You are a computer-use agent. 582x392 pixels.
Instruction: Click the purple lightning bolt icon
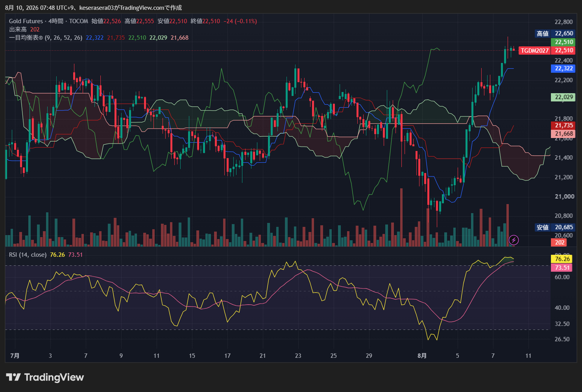coord(513,239)
